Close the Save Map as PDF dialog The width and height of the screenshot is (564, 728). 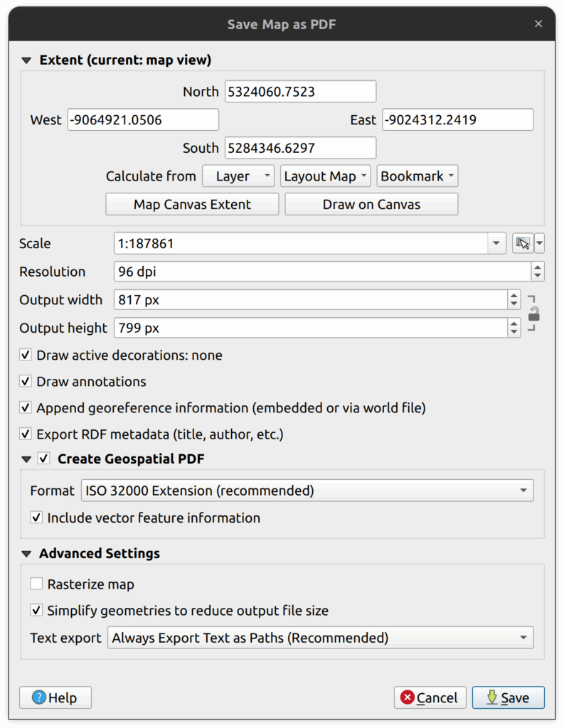[x=538, y=24]
